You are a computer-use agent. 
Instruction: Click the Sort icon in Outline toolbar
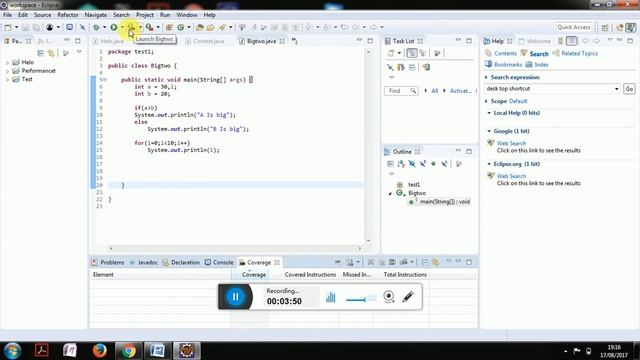tap(401, 164)
